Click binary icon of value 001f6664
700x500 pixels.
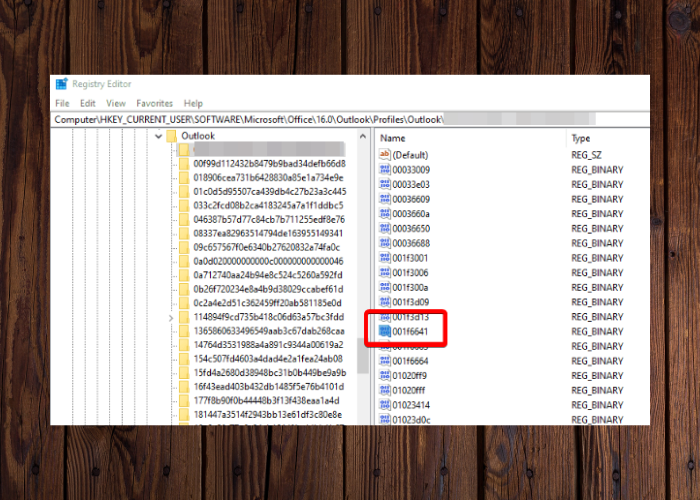(x=384, y=360)
